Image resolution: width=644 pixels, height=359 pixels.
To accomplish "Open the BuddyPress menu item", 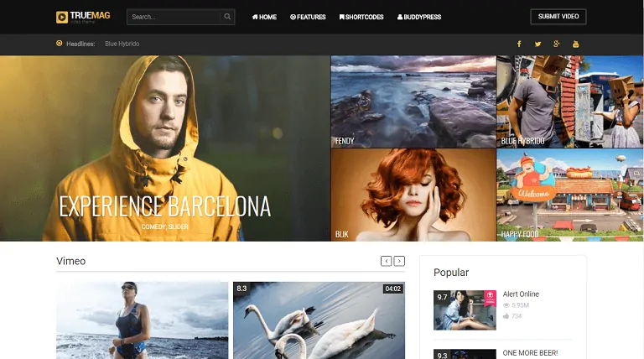I will [x=419, y=17].
